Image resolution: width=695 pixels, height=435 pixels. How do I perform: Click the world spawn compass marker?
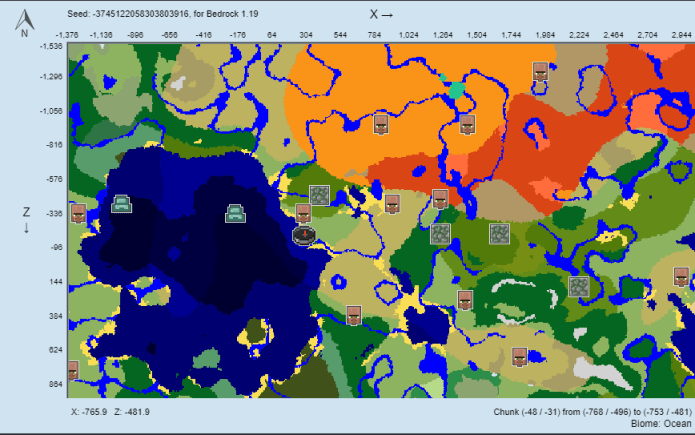click(305, 235)
